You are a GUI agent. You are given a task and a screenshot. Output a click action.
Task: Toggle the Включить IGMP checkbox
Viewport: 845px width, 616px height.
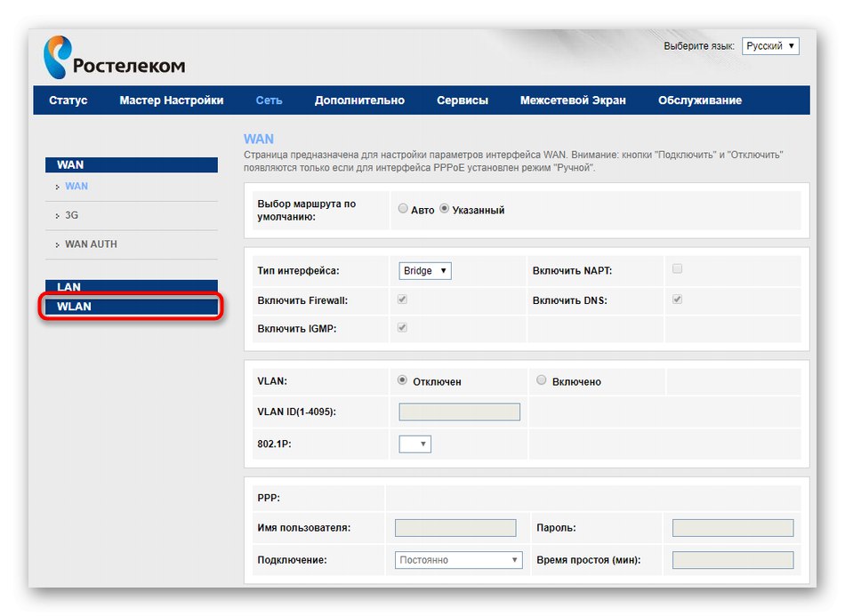click(x=402, y=327)
